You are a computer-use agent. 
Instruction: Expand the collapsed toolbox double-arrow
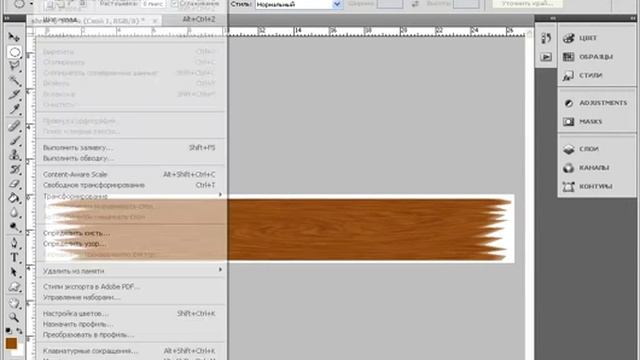7,19
